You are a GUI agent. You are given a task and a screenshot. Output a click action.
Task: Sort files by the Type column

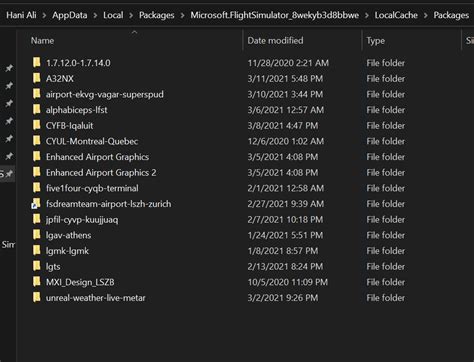click(375, 41)
